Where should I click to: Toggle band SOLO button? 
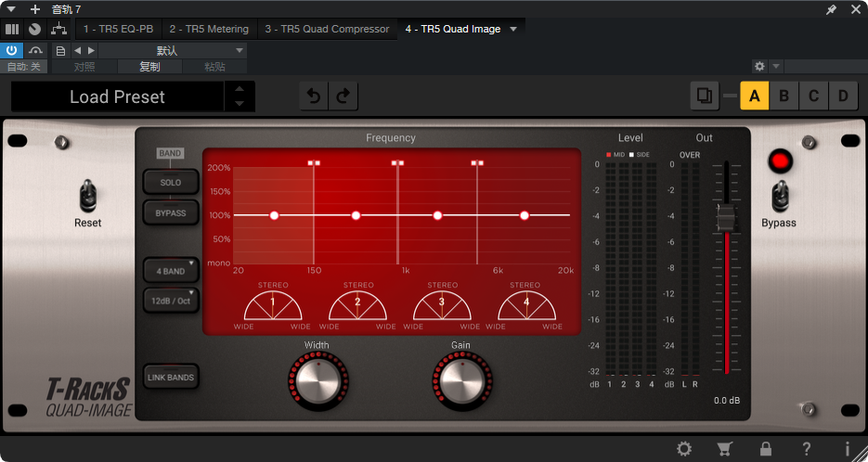[171, 182]
